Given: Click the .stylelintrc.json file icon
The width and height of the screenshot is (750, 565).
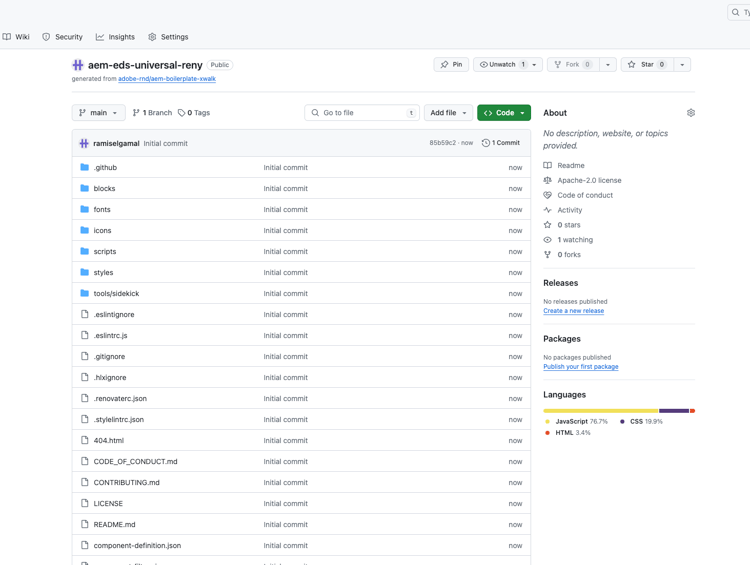Looking at the screenshot, I should coord(85,419).
